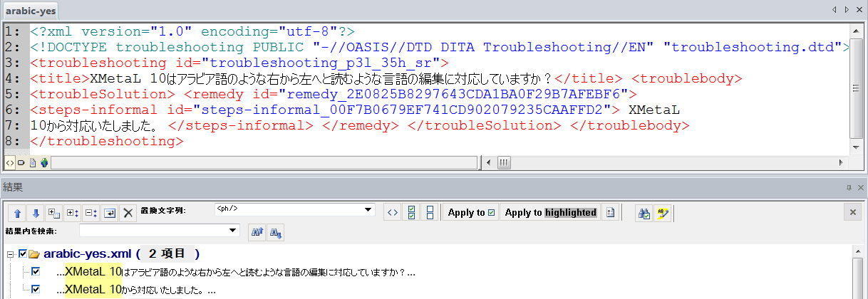Close results toolbar with gray X button
868x299 pixels.
coord(853,213)
